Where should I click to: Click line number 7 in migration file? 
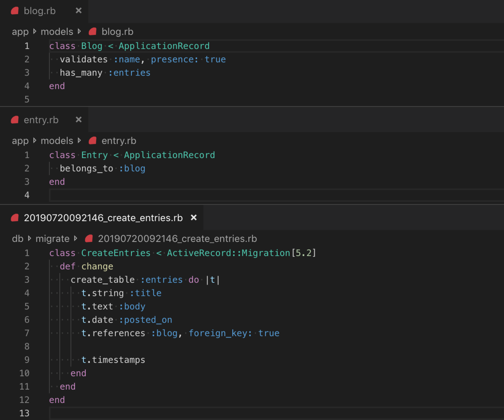(x=27, y=333)
